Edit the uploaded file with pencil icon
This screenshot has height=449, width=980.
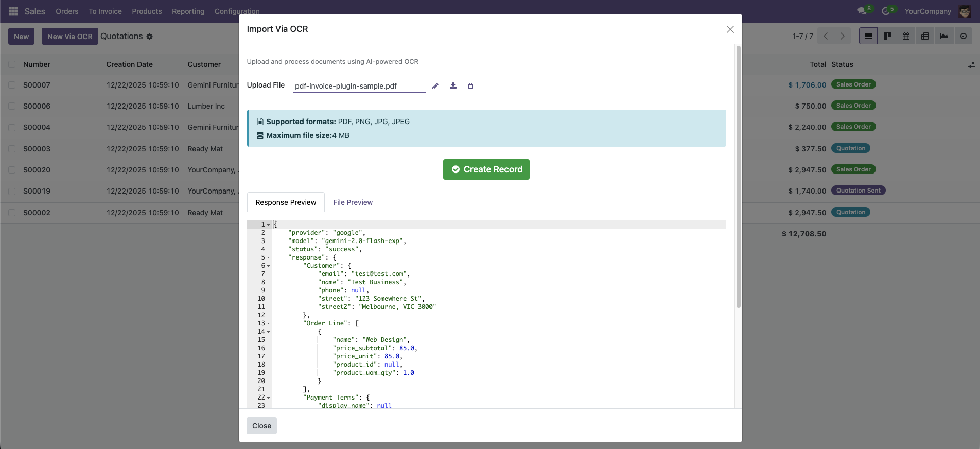point(435,86)
